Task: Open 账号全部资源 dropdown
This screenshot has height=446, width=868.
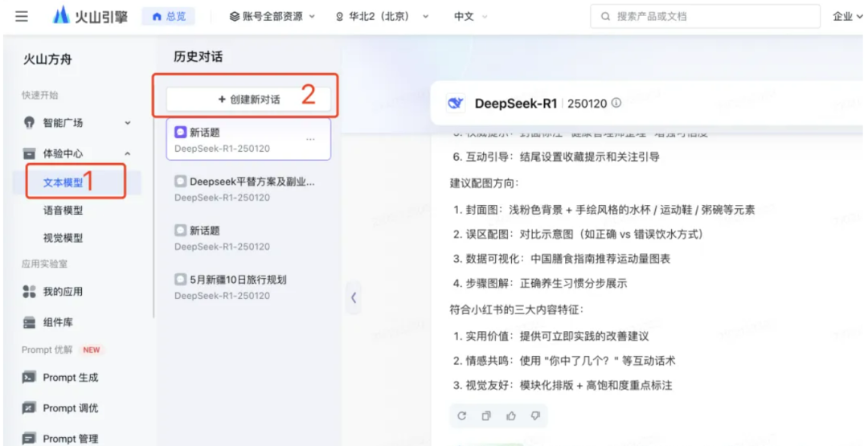Action: coord(272,17)
